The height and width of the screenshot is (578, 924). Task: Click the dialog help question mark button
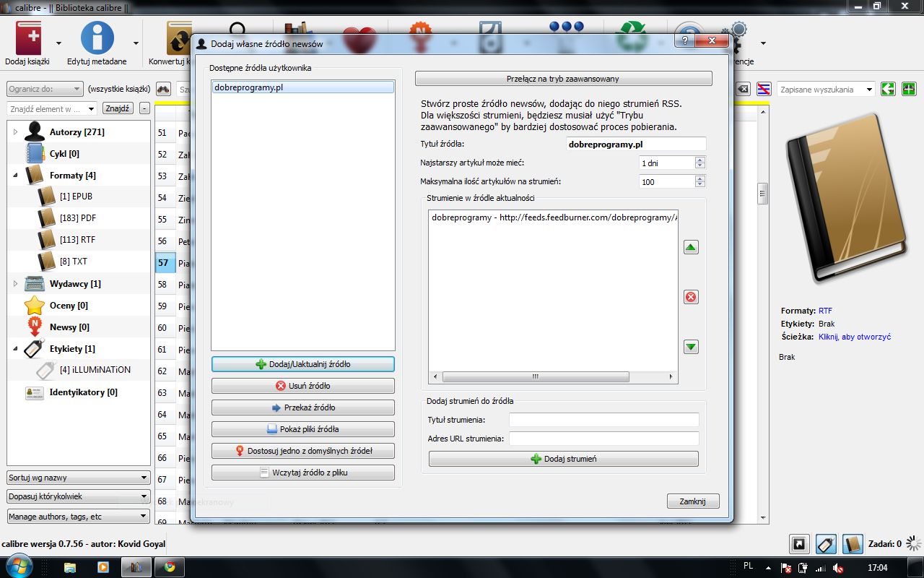[x=685, y=40]
